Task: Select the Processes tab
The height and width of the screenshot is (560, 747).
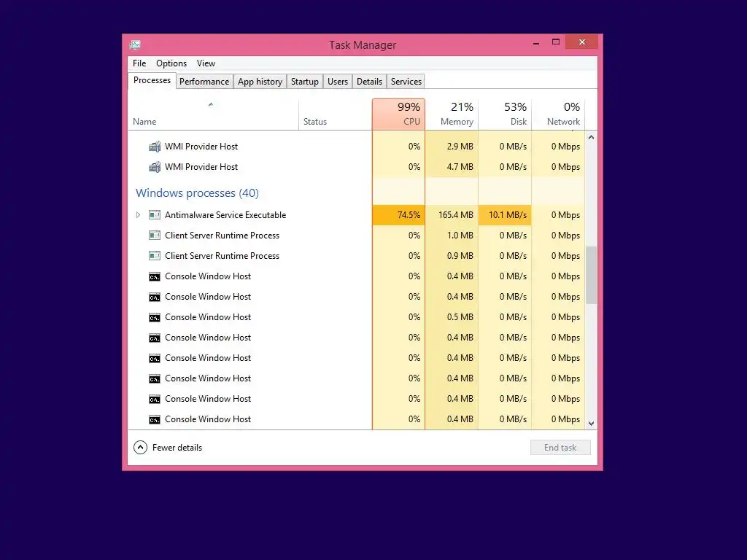Action: [152, 80]
